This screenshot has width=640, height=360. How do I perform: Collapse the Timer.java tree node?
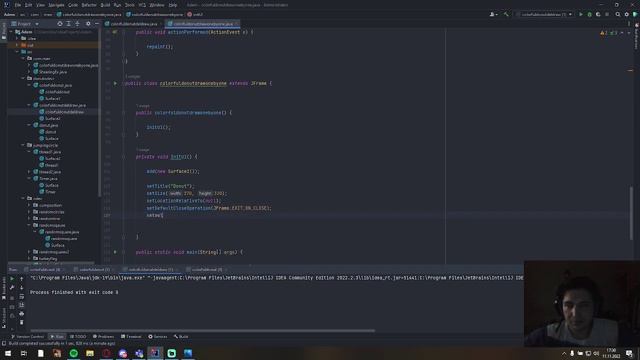29,178
